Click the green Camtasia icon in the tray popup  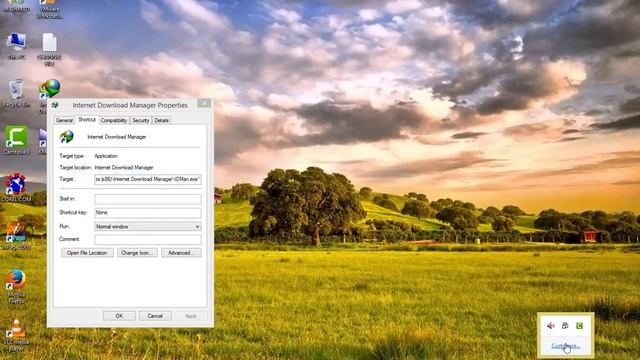pyautogui.click(x=579, y=325)
